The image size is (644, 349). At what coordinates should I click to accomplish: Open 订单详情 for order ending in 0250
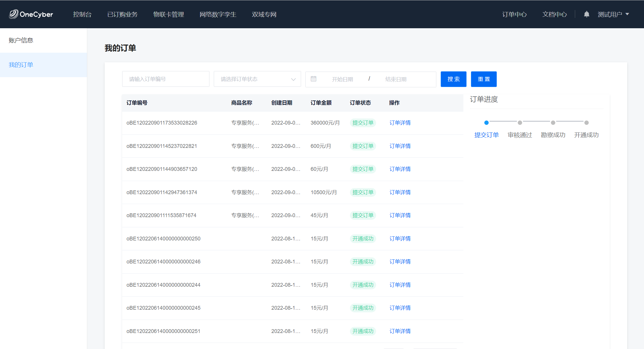[x=400, y=239]
